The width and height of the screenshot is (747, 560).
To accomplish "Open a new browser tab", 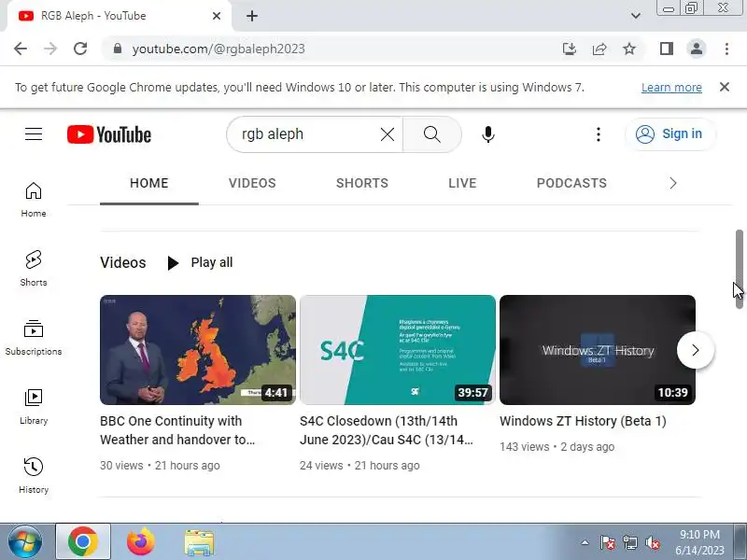I will point(252,16).
